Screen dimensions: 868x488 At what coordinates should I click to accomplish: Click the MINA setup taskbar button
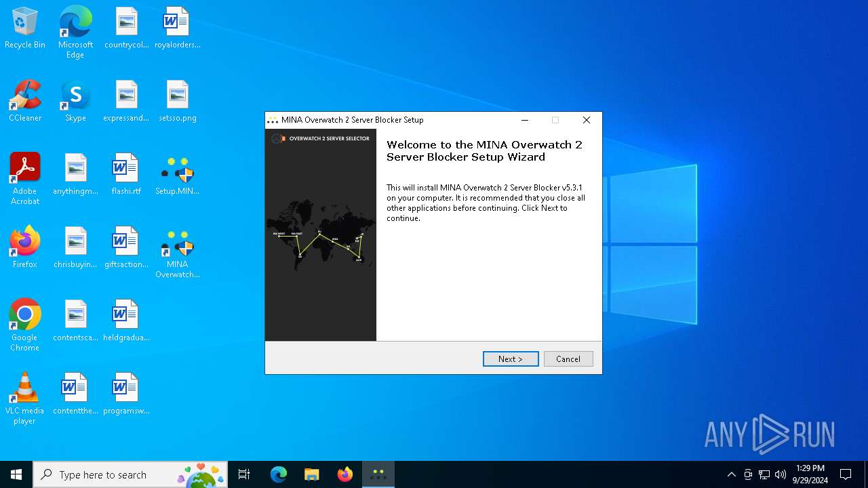378,474
